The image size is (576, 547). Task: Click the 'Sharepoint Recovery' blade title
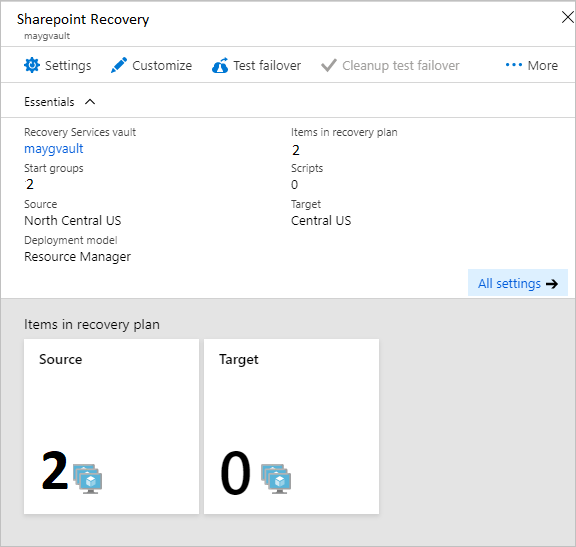[x=83, y=19]
